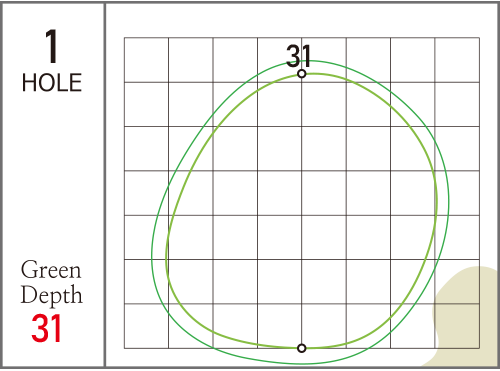Select the top-right grid cell
This screenshot has height=371, width=500.
457,60
